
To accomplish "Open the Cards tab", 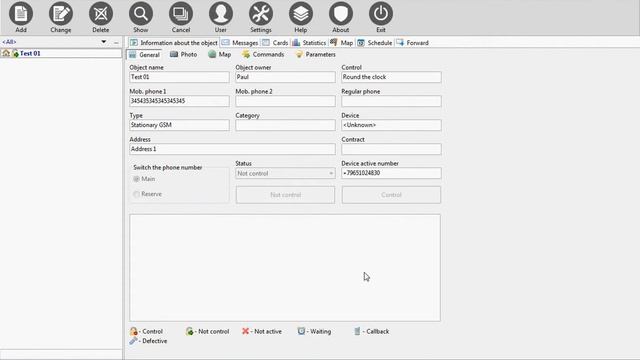I will (x=276, y=42).
